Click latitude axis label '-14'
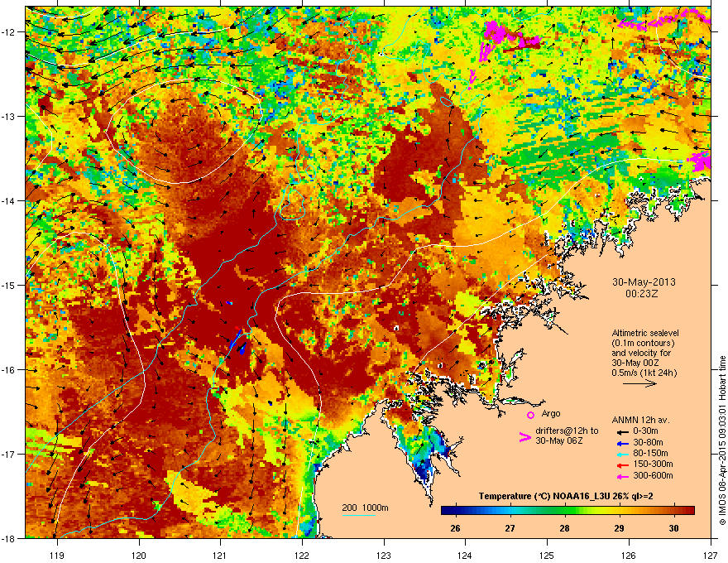Screen dimensions: 728x563 [x=8, y=200]
